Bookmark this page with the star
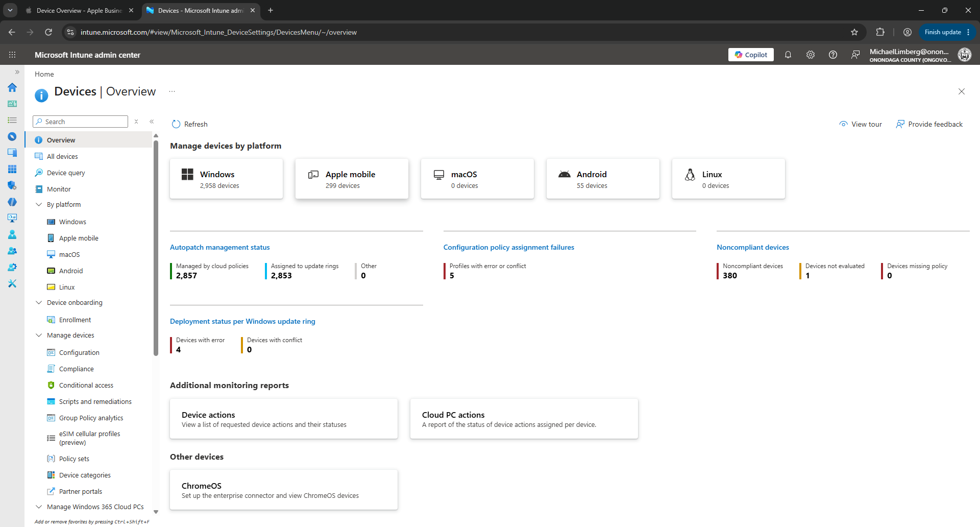The width and height of the screenshot is (980, 527). 854,32
